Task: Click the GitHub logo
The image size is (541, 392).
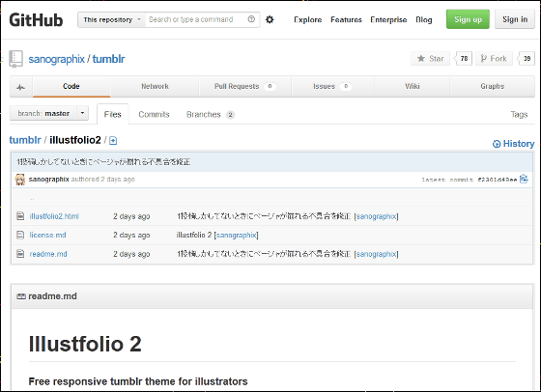Action: coord(36,20)
